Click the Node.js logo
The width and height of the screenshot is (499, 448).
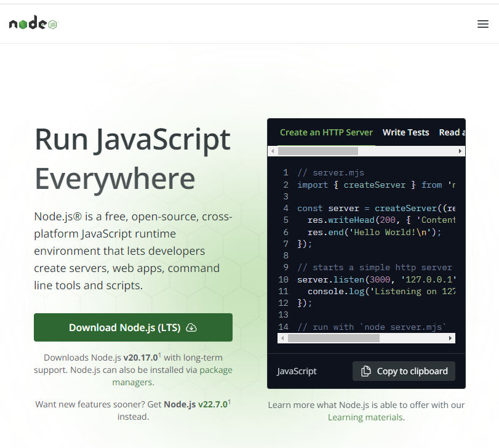coord(33,23)
